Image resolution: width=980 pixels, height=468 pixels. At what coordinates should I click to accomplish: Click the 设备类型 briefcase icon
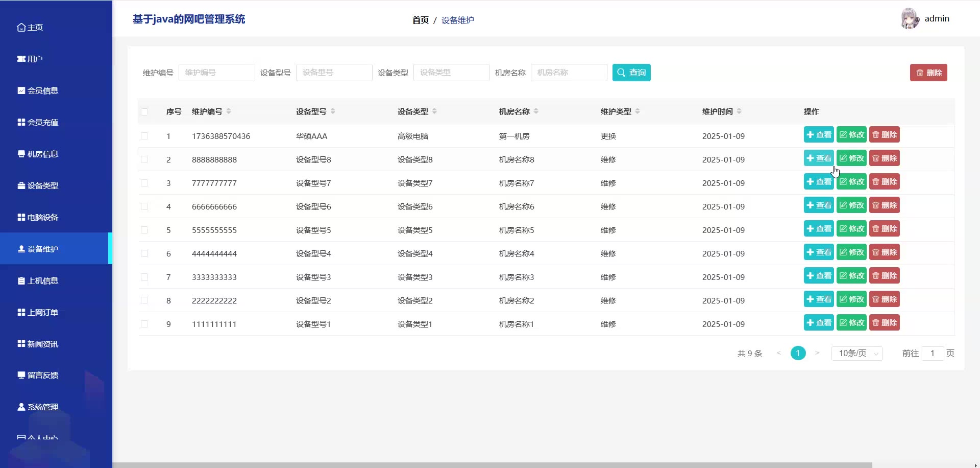(21, 186)
